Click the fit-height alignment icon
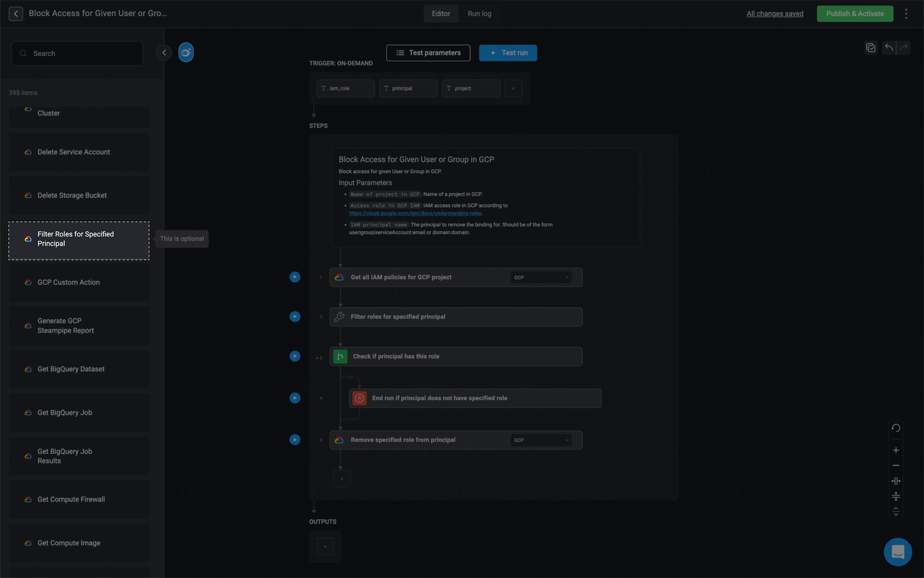 (896, 497)
